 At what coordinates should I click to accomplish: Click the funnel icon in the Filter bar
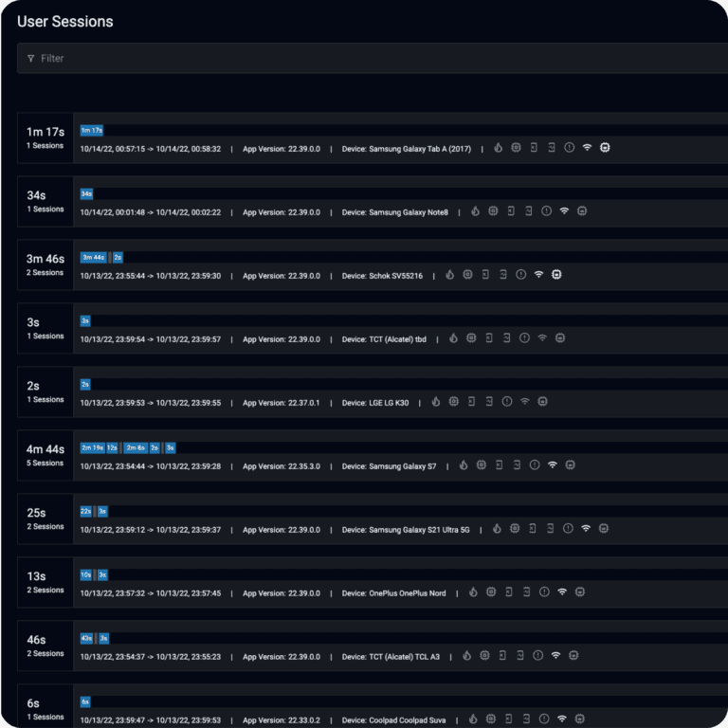[30, 59]
